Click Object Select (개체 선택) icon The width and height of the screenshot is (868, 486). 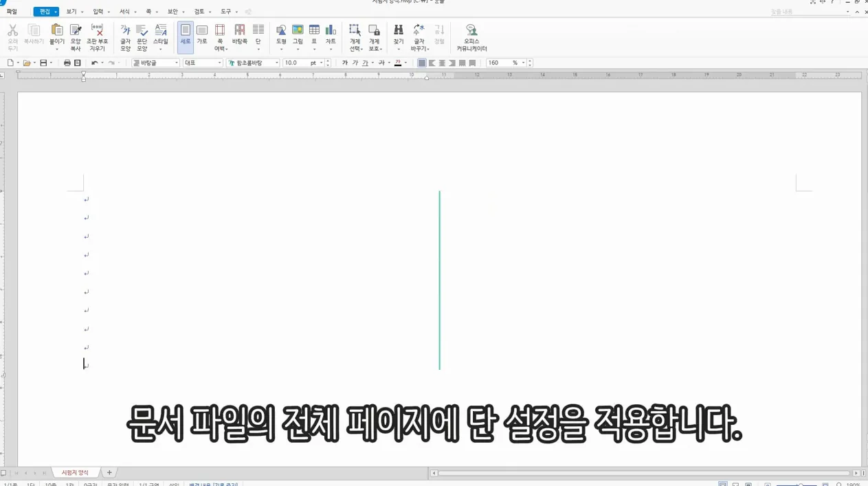click(x=355, y=30)
